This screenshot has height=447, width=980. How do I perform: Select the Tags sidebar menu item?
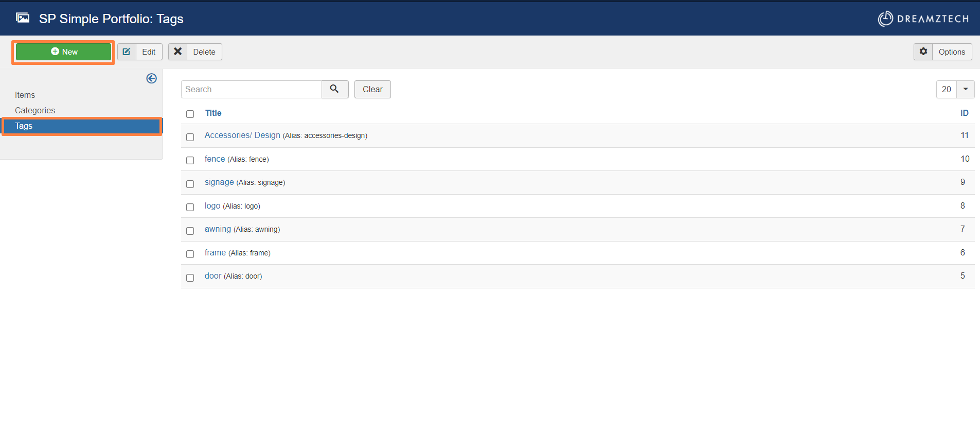click(82, 126)
